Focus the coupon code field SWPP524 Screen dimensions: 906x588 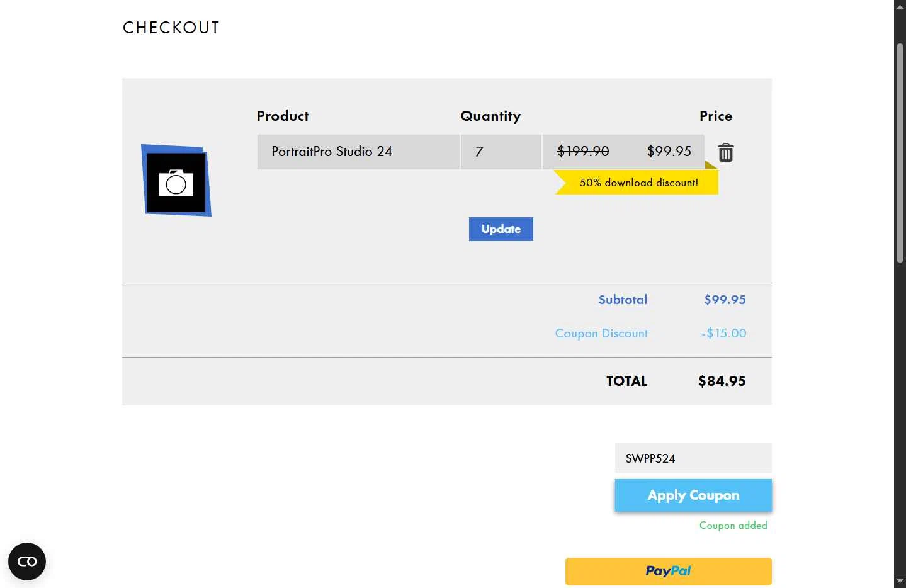coord(693,458)
